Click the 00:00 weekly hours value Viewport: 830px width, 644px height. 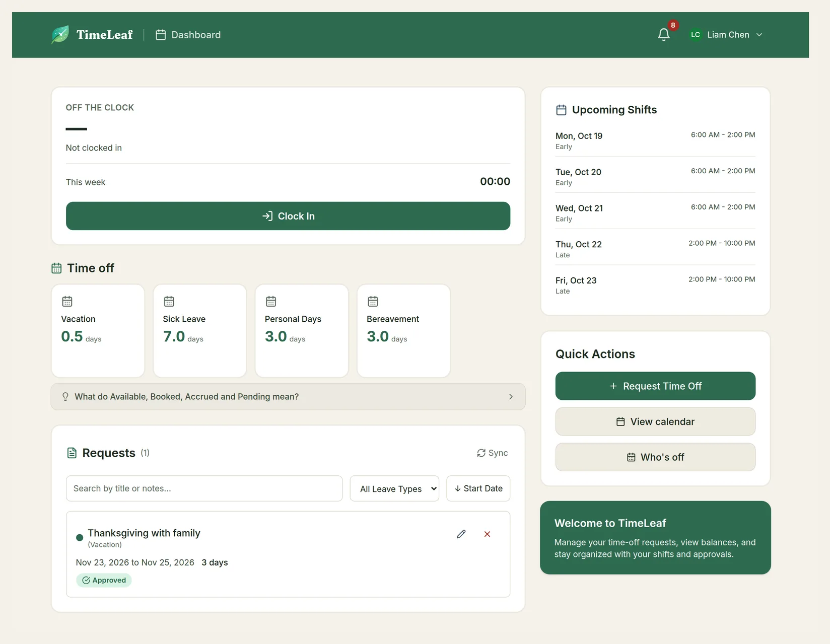pyautogui.click(x=495, y=182)
